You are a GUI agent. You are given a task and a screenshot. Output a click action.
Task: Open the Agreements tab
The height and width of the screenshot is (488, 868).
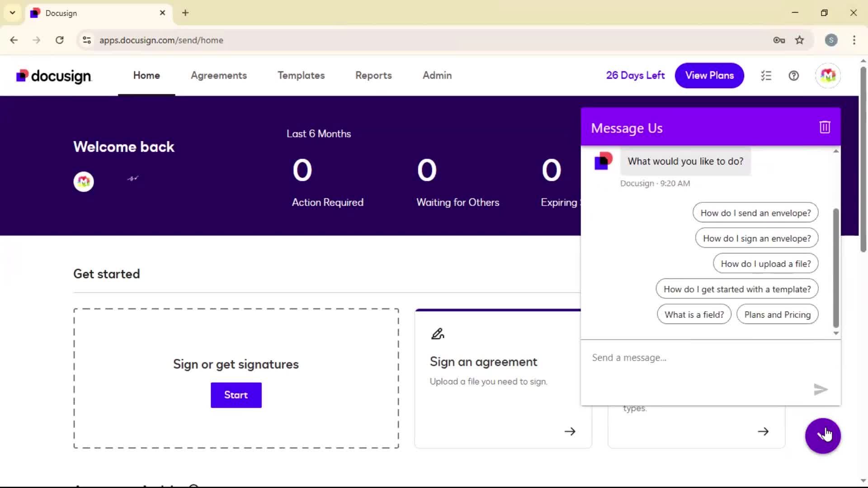219,75
